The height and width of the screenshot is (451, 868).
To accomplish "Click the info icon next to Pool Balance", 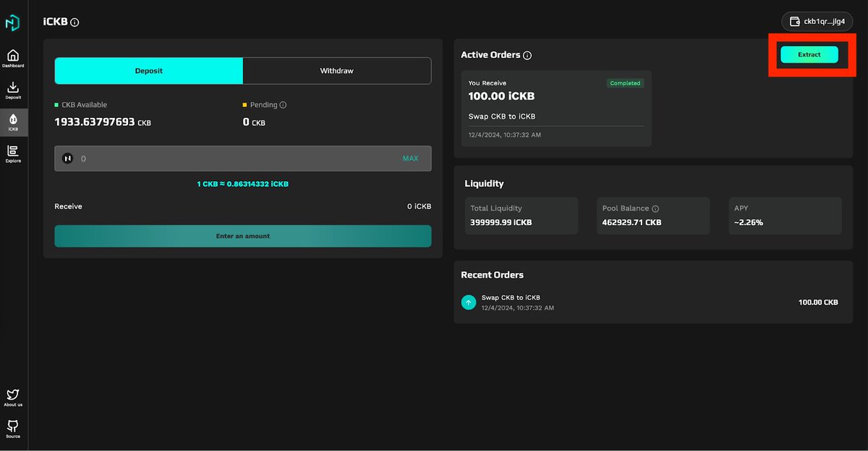I will coord(656,208).
